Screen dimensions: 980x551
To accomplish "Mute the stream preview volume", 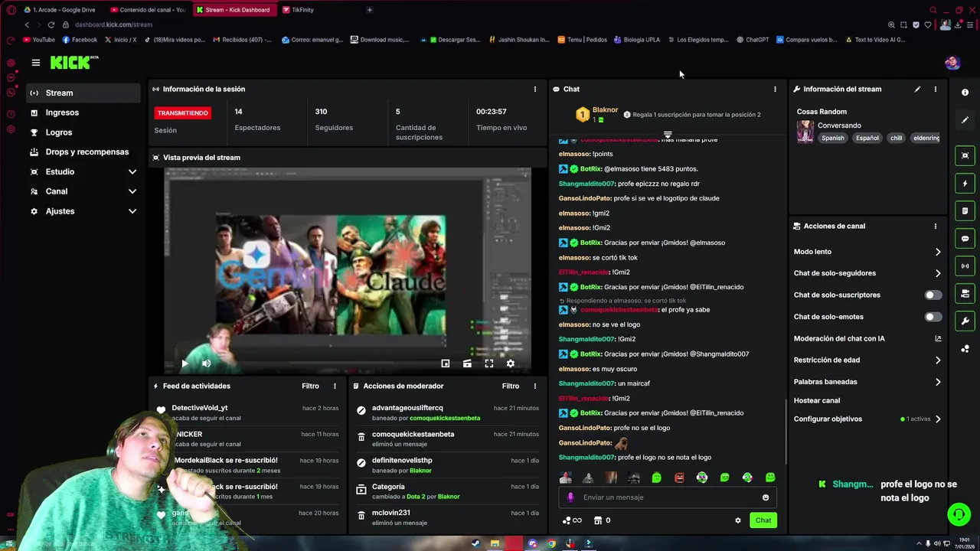I will [x=206, y=364].
